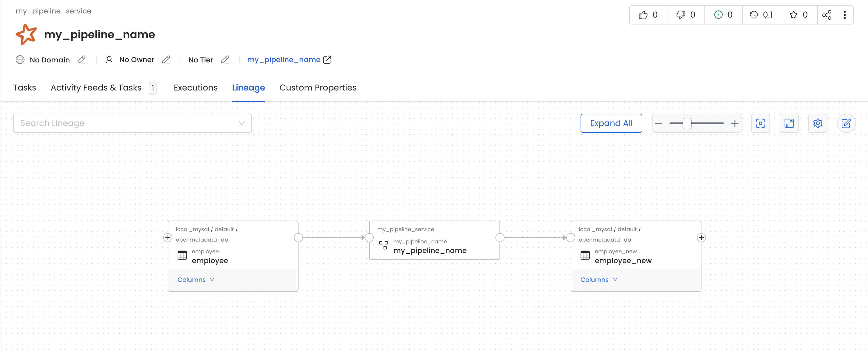Expand Columns on employee_new table node

(x=599, y=280)
